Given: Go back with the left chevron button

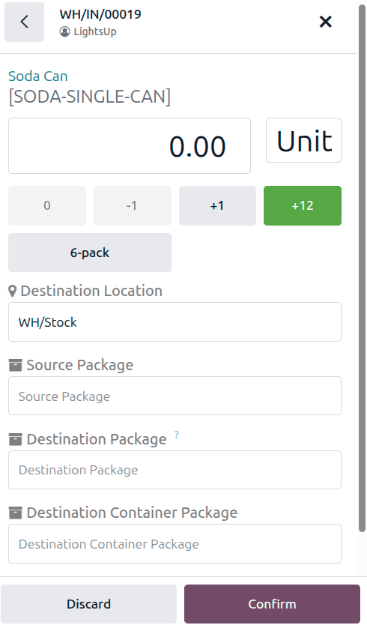Looking at the screenshot, I should pyautogui.click(x=24, y=22).
